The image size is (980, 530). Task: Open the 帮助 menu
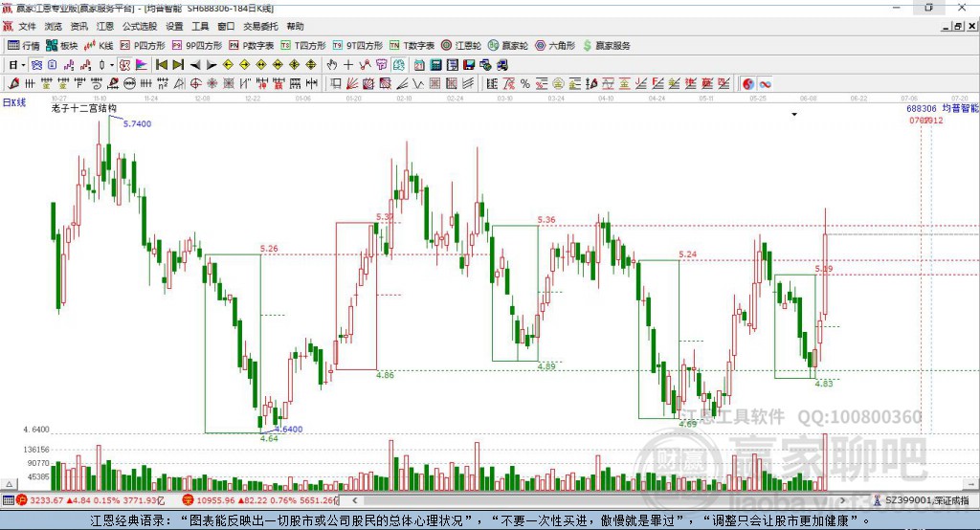pos(295,26)
